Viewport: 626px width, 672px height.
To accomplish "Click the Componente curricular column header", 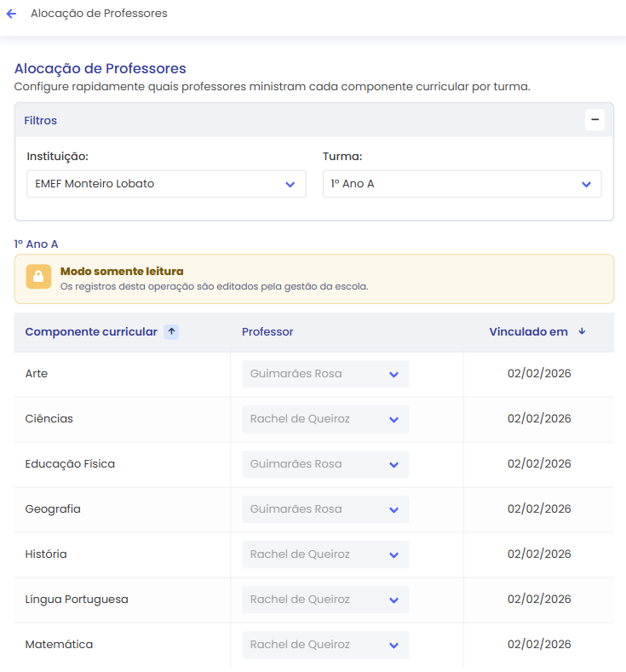I will (x=91, y=331).
